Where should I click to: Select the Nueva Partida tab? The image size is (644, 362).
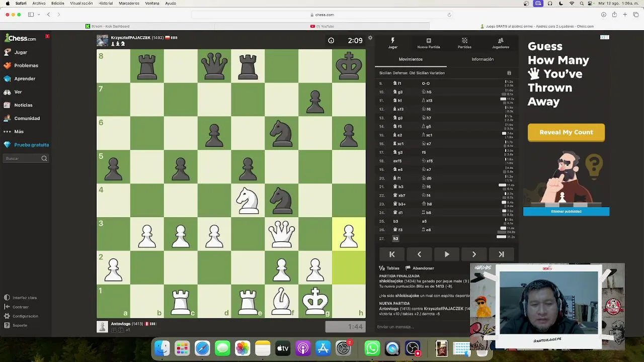click(x=429, y=43)
